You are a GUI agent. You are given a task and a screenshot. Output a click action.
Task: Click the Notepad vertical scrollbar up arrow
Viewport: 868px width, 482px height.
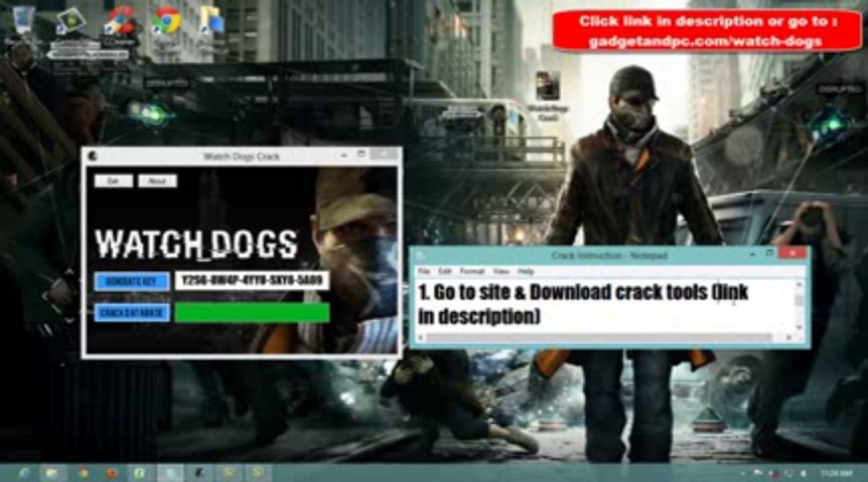(x=799, y=284)
